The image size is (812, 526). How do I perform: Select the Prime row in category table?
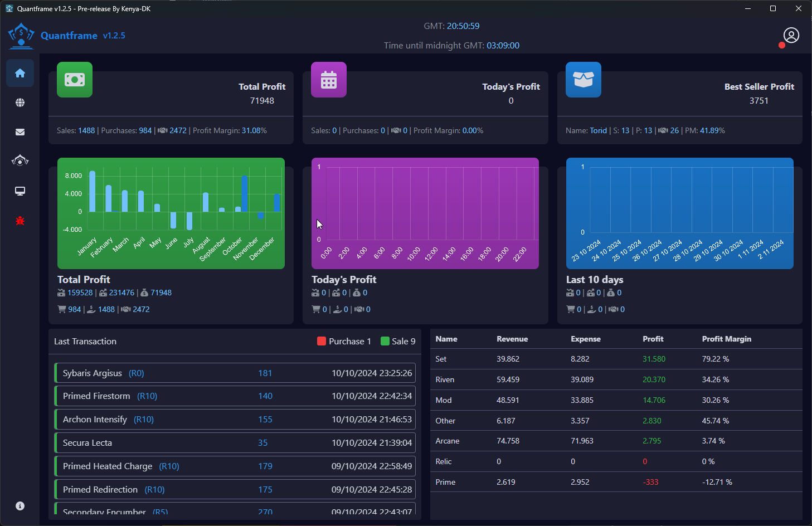[x=616, y=482]
